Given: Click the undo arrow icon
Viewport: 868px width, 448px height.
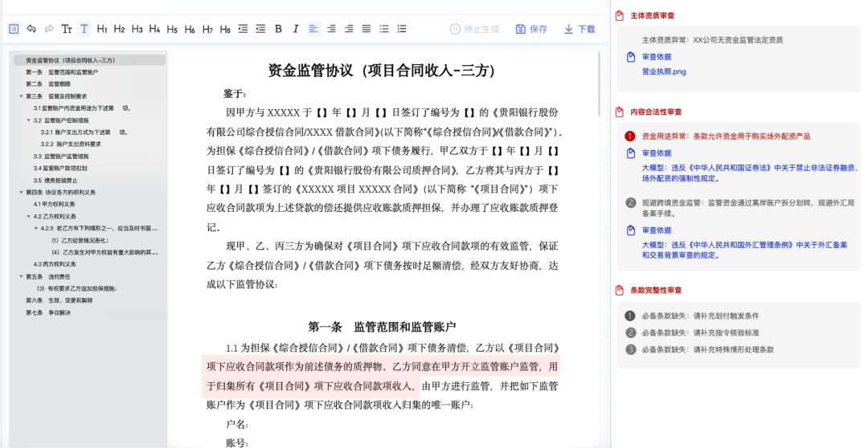Looking at the screenshot, I should point(31,29).
